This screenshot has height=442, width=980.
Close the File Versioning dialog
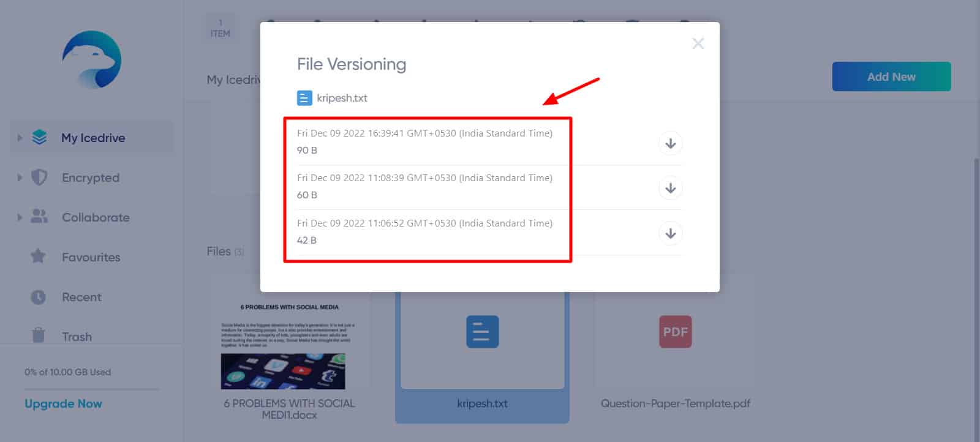point(698,43)
